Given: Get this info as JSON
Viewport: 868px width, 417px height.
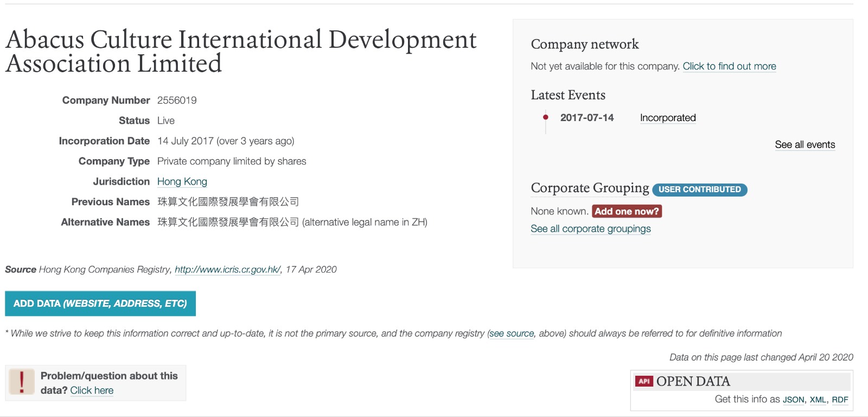Looking at the screenshot, I should coord(793,400).
